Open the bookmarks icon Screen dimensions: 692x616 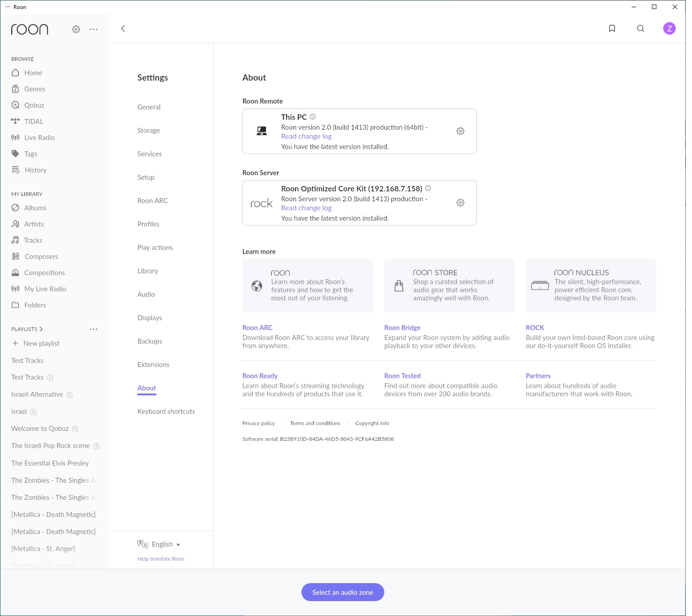pos(612,28)
